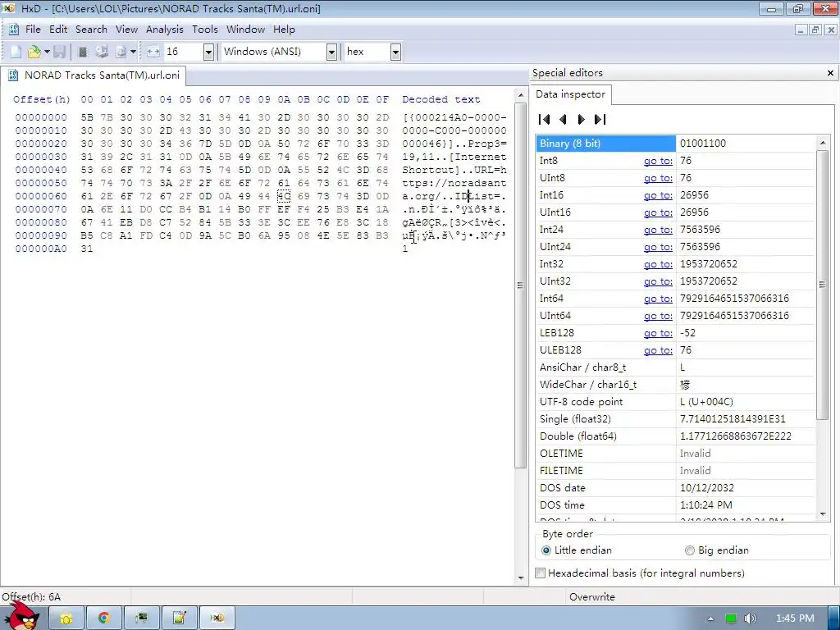Open the Help menu
840x630 pixels.
[284, 30]
